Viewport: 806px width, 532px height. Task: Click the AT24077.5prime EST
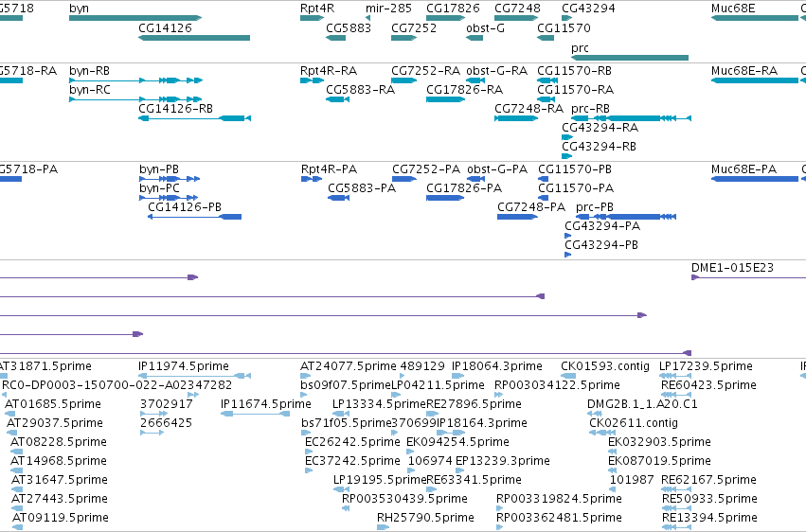pos(305,376)
